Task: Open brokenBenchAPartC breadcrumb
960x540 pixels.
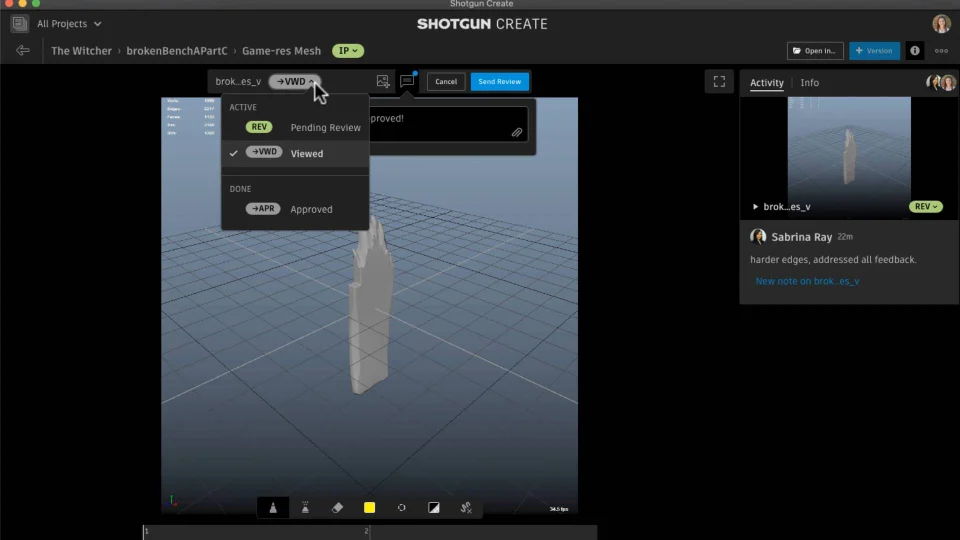Action: click(x=177, y=51)
